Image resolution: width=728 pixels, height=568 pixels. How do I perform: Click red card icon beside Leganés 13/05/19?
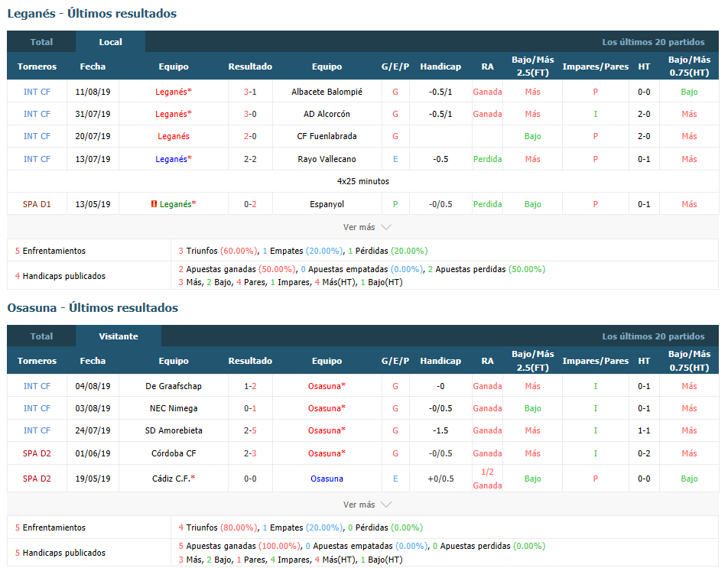[154, 203]
